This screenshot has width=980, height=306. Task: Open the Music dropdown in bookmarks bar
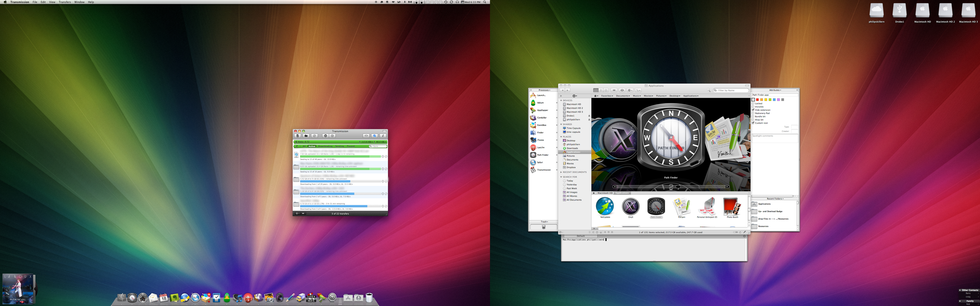[637, 96]
